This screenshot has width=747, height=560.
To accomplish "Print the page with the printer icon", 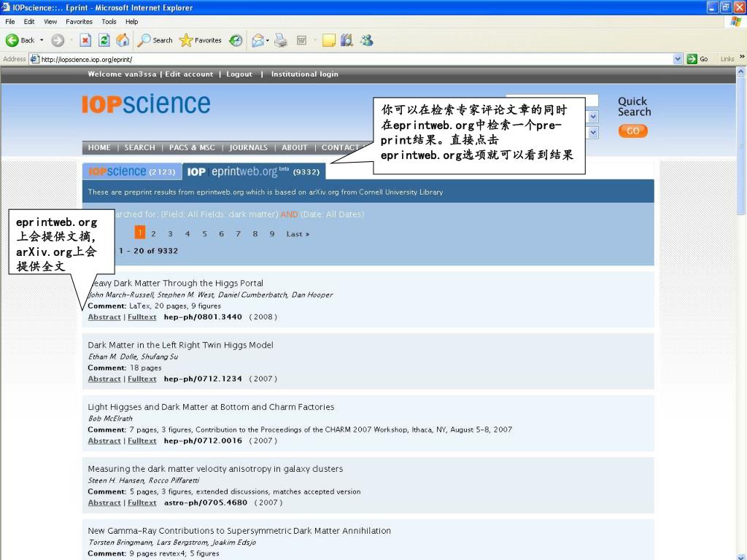I will pos(281,41).
